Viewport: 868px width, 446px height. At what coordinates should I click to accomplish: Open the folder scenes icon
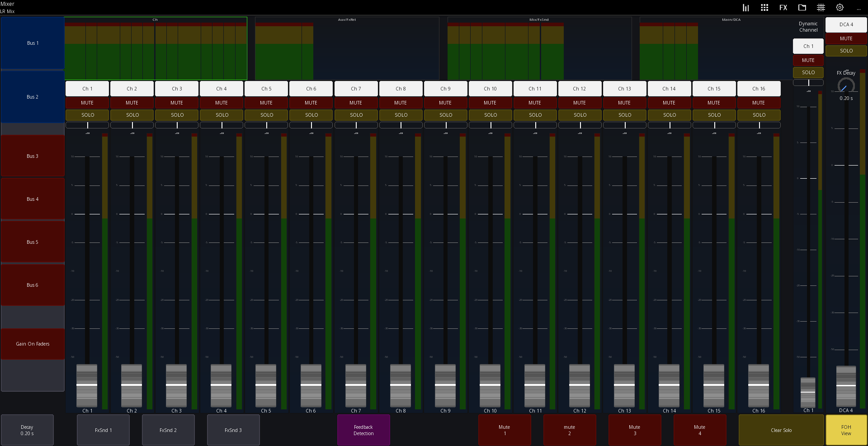pyautogui.click(x=802, y=8)
